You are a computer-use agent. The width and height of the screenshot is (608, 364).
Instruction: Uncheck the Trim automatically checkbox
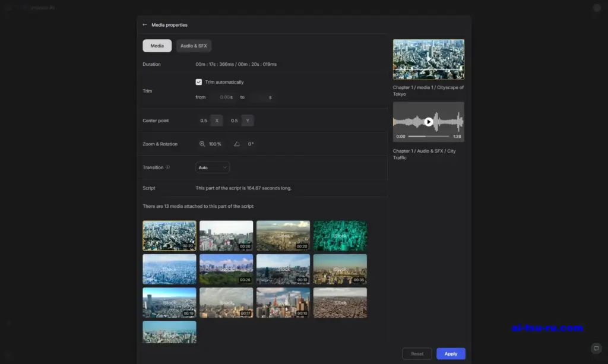click(x=198, y=82)
